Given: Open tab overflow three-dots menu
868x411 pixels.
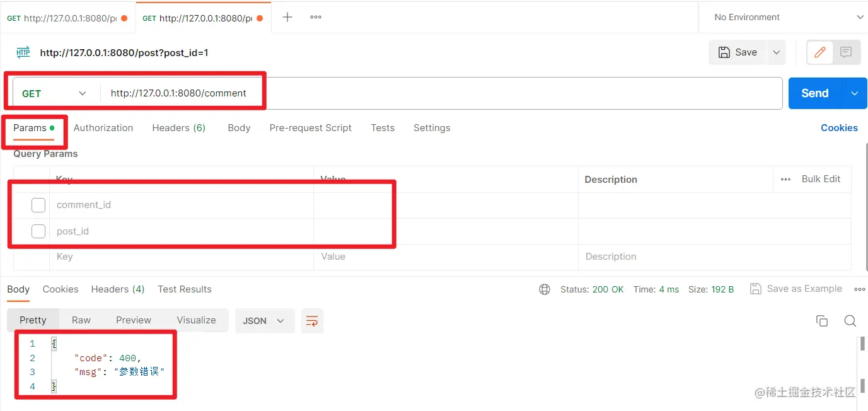Looking at the screenshot, I should 316,17.
